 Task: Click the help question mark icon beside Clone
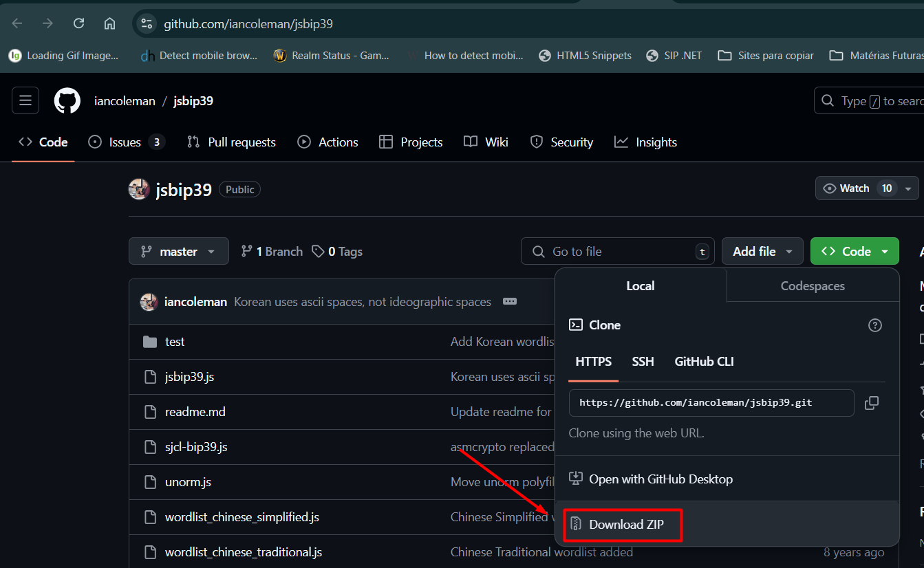tap(875, 325)
